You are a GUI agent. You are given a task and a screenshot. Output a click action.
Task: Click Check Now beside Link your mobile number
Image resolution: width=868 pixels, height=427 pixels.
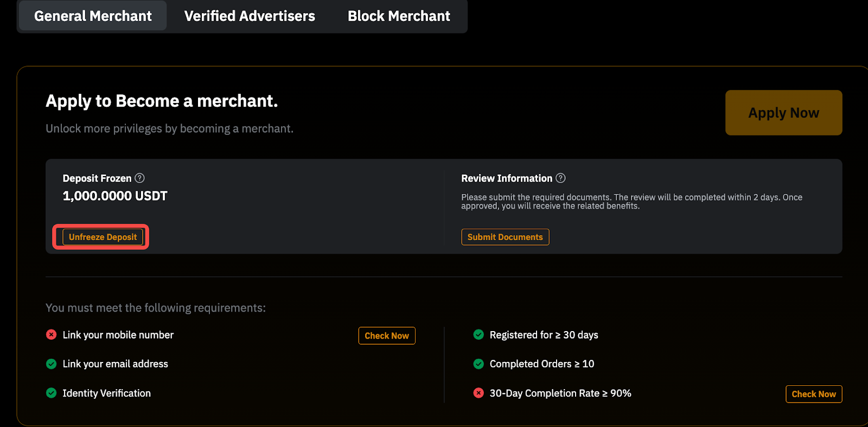(x=387, y=336)
